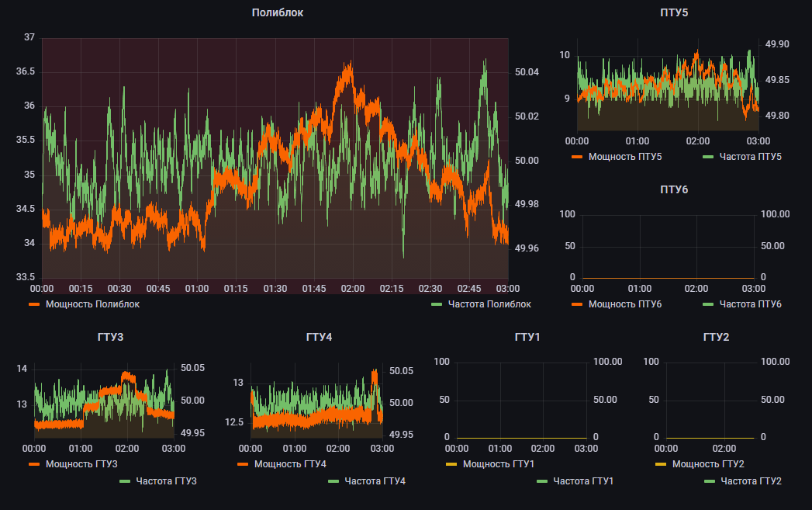Open the Полиблок panel title menu

click(x=277, y=12)
